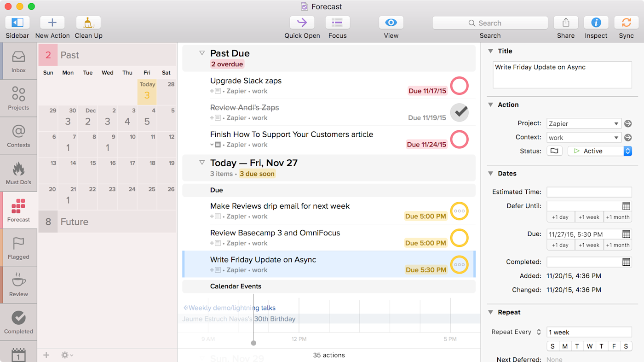Open the Contexts perspective
The image size is (644, 362).
[x=18, y=135]
